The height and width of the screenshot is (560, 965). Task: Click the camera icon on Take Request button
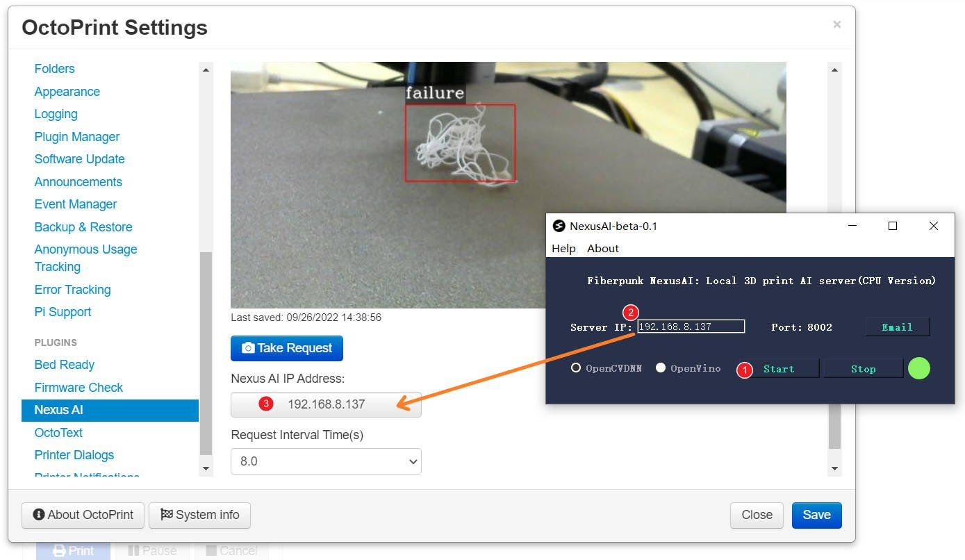pos(249,348)
